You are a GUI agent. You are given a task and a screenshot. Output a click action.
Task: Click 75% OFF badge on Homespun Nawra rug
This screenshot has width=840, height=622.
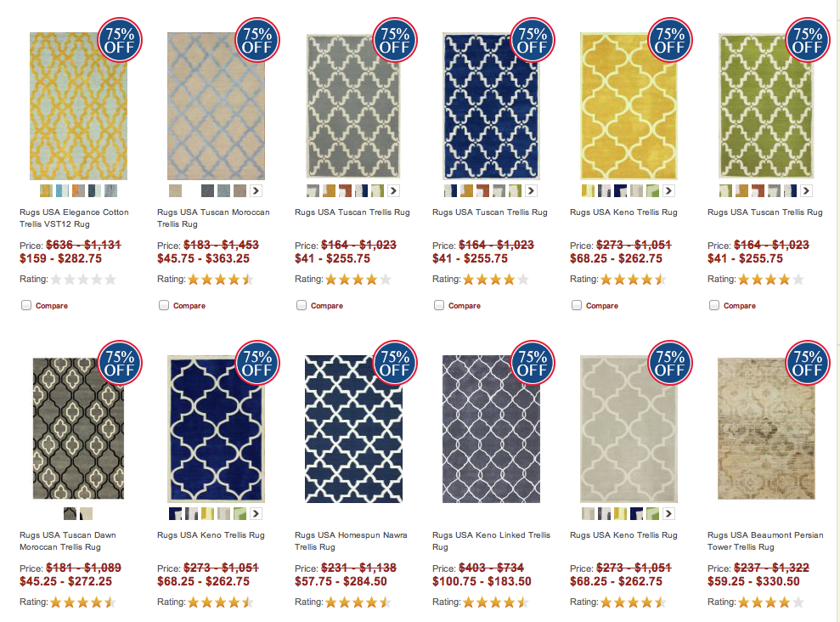(395, 363)
